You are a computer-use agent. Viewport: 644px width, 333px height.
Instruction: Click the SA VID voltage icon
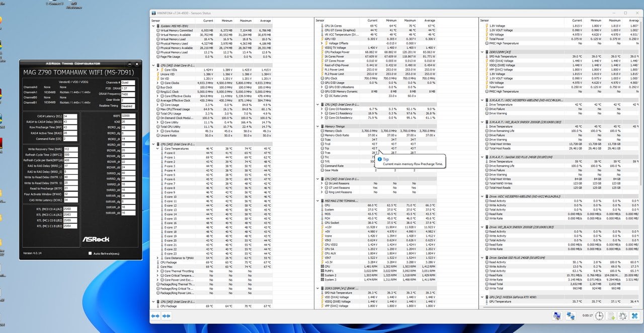click(x=158, y=79)
